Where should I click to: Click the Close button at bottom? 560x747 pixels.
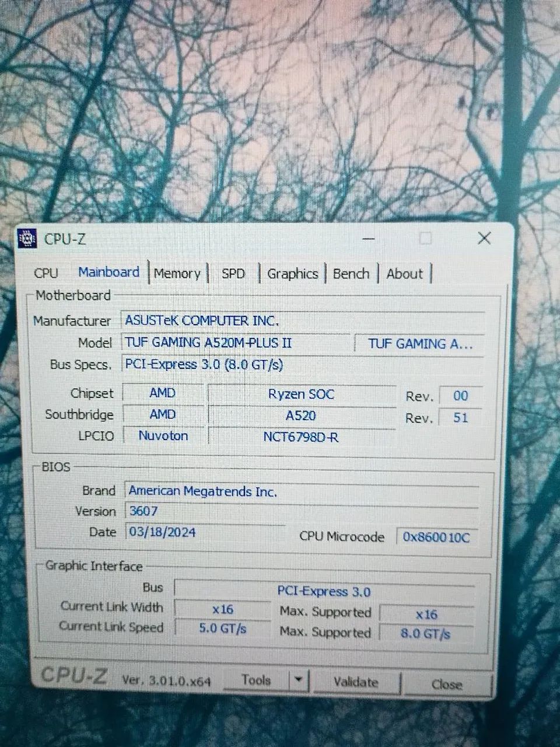click(x=447, y=684)
